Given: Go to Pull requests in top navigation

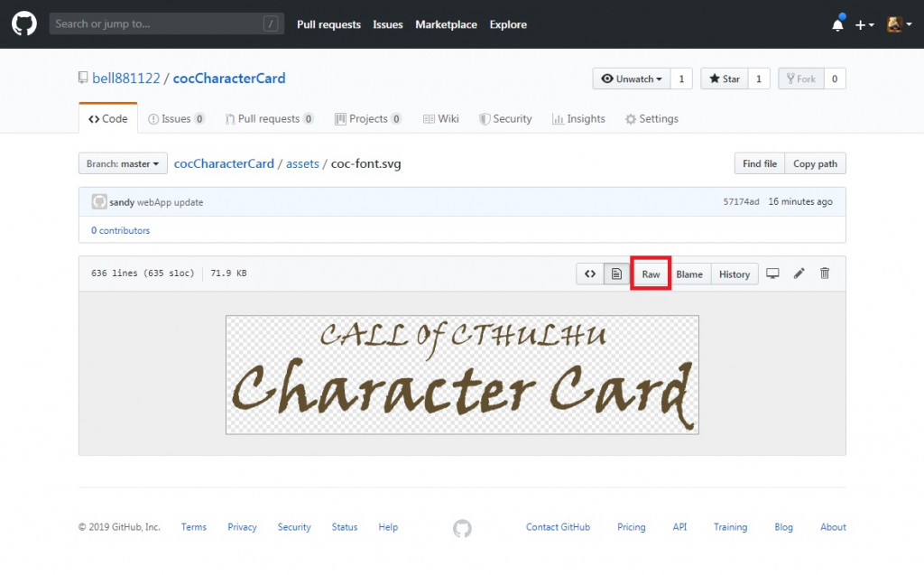Looking at the screenshot, I should tap(328, 24).
